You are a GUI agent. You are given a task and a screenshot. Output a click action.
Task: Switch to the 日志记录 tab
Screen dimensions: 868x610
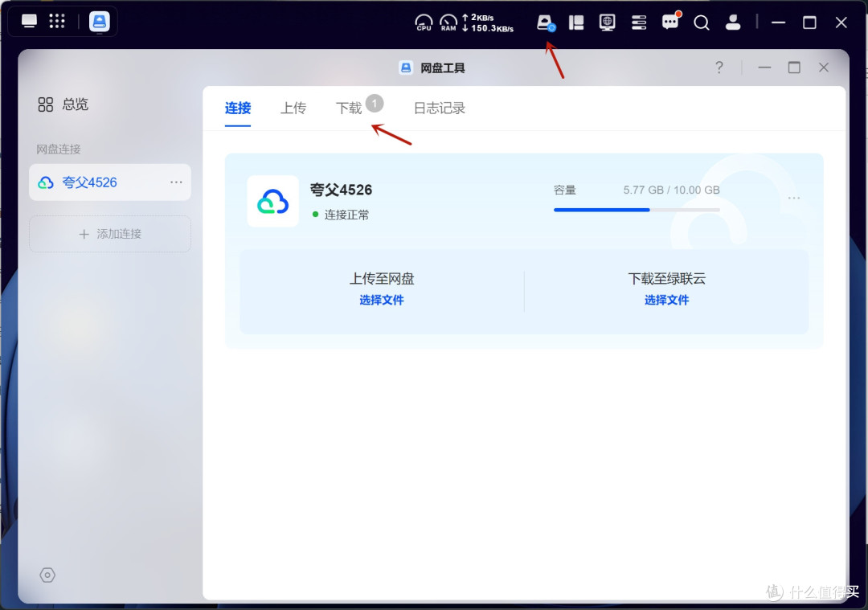click(x=440, y=108)
